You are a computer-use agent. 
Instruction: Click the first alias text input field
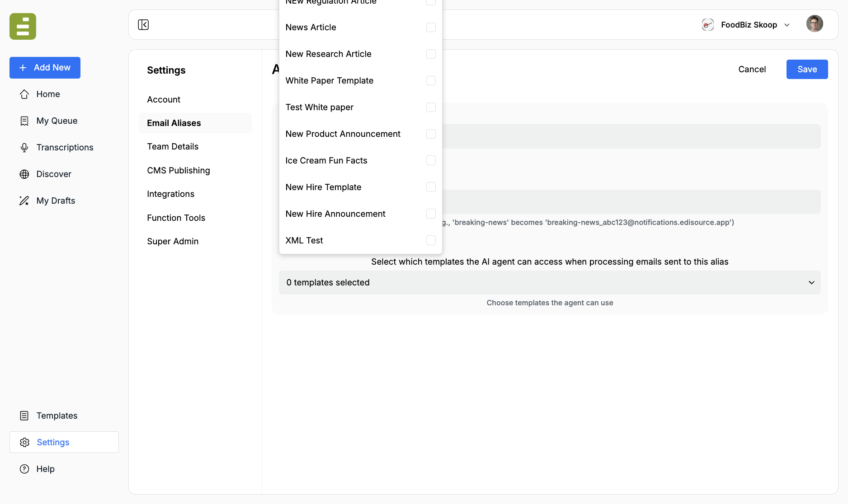tap(631, 136)
